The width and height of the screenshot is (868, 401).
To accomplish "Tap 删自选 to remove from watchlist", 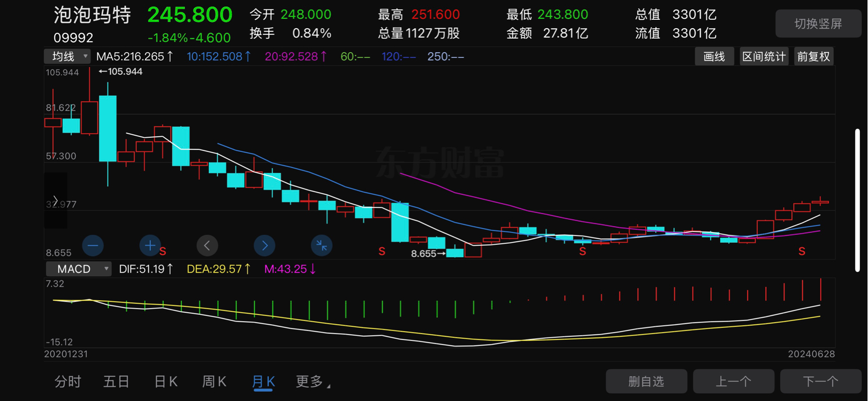I will 647,381.
